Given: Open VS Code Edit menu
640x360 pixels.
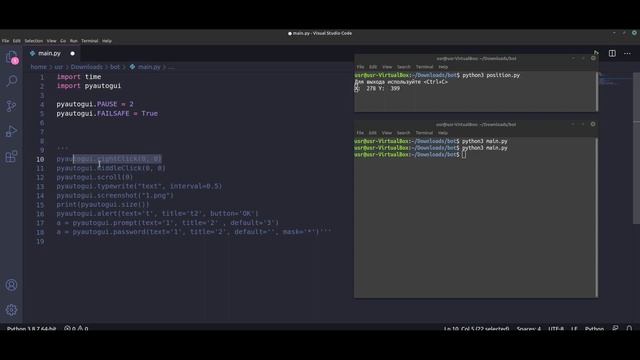Looking at the screenshot, I should coord(16,41).
